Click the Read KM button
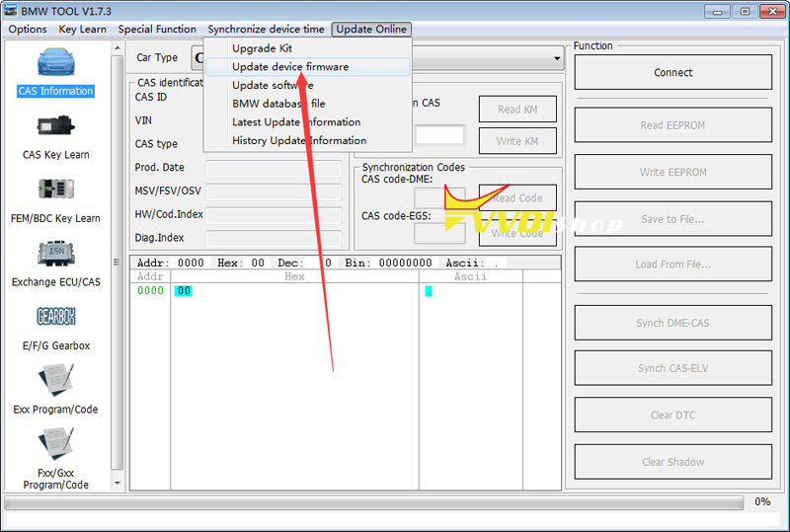This screenshot has width=790, height=532. (x=517, y=109)
